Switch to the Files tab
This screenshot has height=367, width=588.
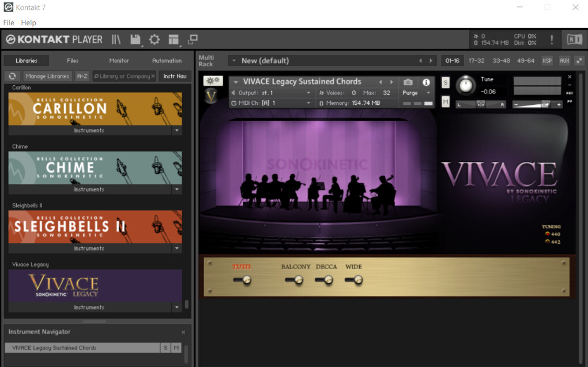pos(73,60)
